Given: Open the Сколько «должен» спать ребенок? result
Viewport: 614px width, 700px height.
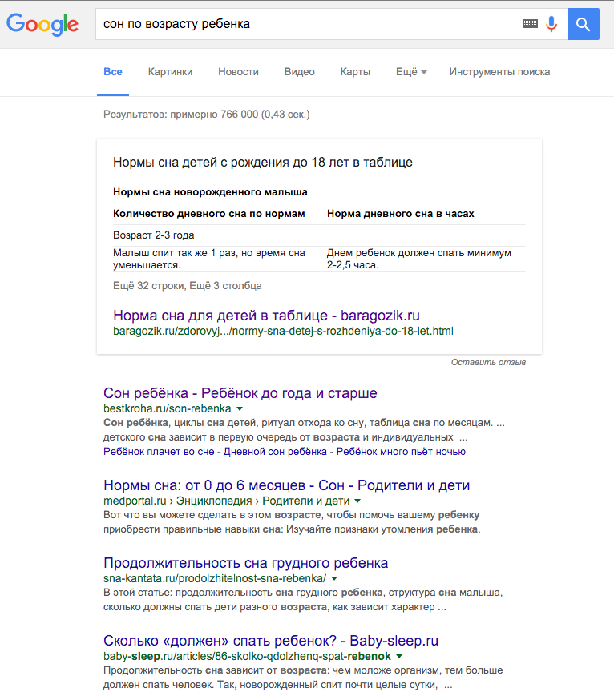Looking at the screenshot, I should [x=271, y=641].
